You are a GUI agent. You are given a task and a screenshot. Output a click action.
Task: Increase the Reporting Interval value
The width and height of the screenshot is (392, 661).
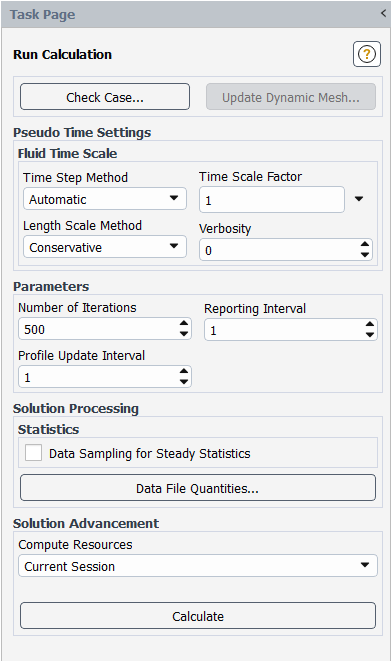point(370,324)
